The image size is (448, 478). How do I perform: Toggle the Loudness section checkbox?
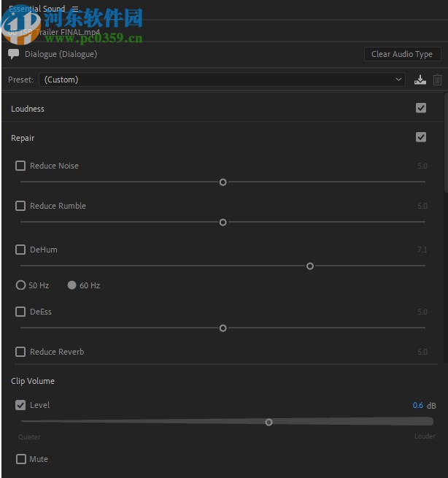tap(421, 108)
